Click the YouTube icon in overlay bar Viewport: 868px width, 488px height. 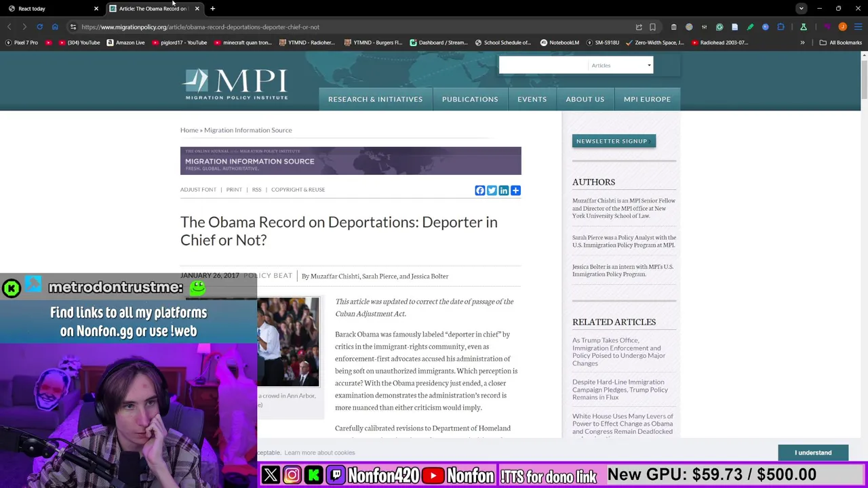coord(433,475)
